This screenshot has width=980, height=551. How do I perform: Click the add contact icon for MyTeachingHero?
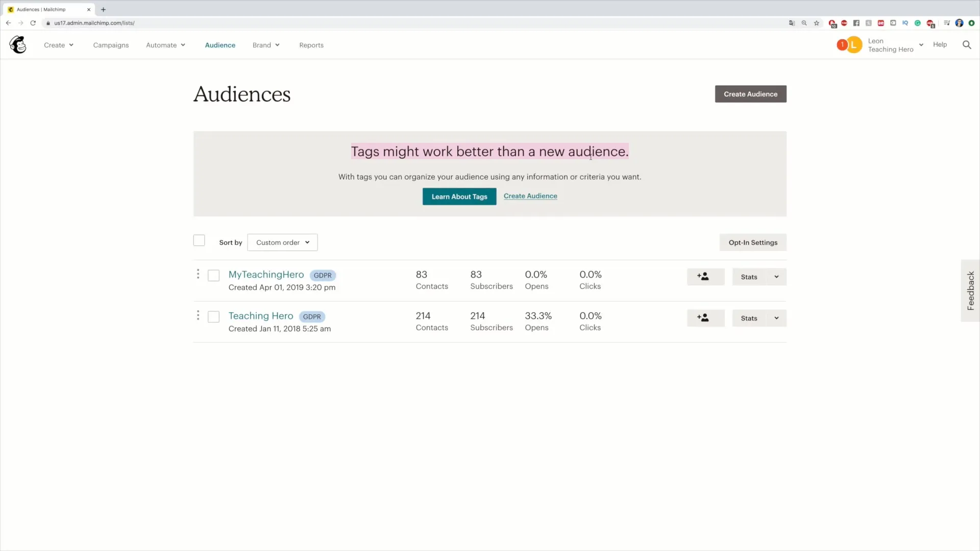[705, 277]
